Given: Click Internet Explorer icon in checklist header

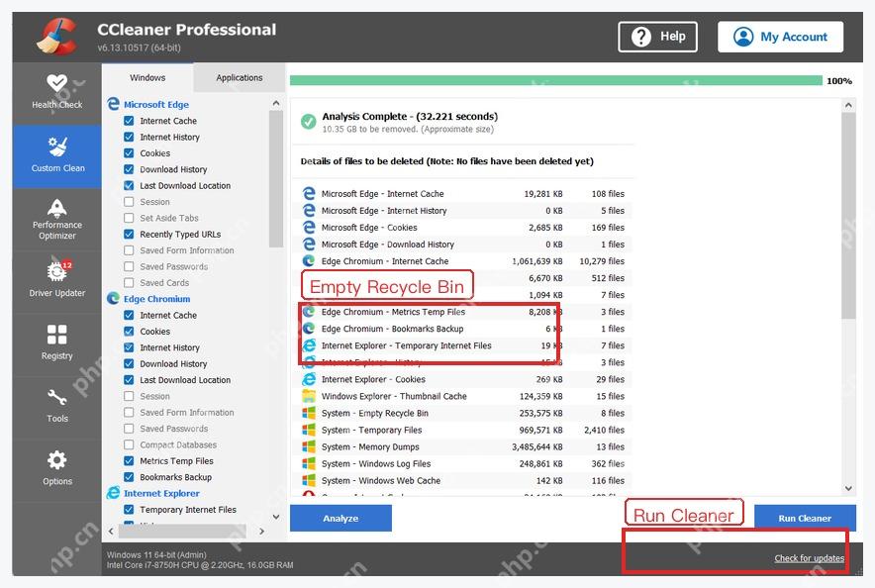Looking at the screenshot, I should pos(113,493).
